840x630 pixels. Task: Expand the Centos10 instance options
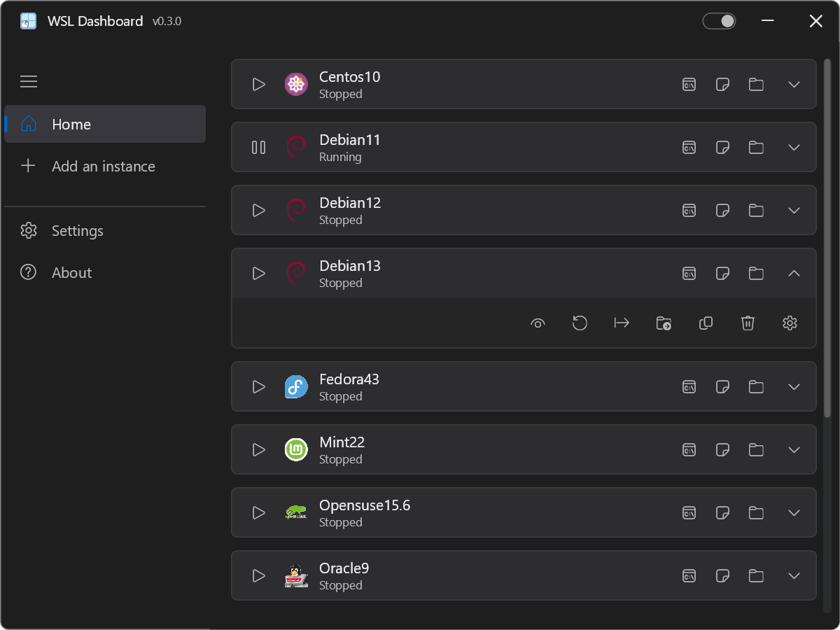pos(794,85)
